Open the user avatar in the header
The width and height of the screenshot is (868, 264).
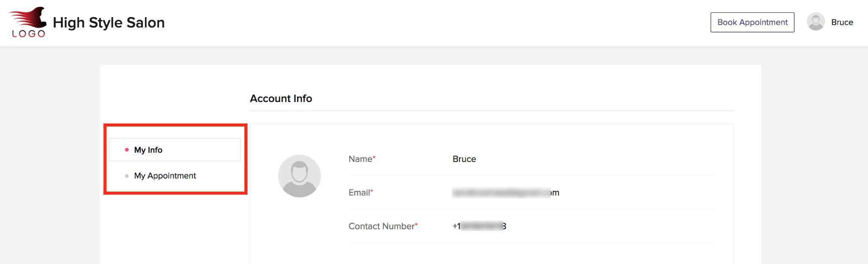[815, 22]
